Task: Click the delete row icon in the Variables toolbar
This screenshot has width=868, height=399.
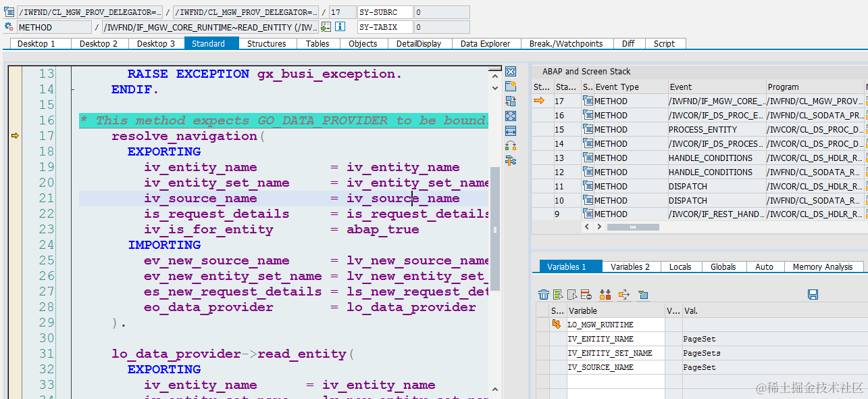Action: (x=586, y=294)
